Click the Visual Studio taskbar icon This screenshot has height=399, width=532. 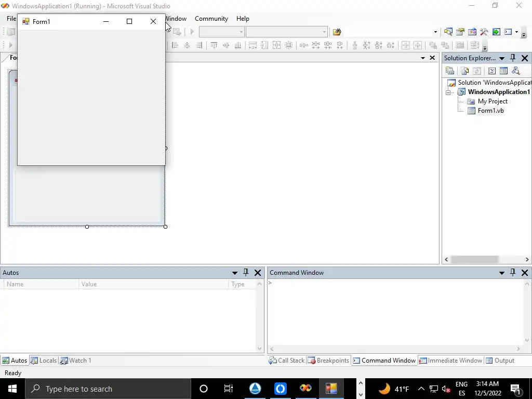pos(305,389)
